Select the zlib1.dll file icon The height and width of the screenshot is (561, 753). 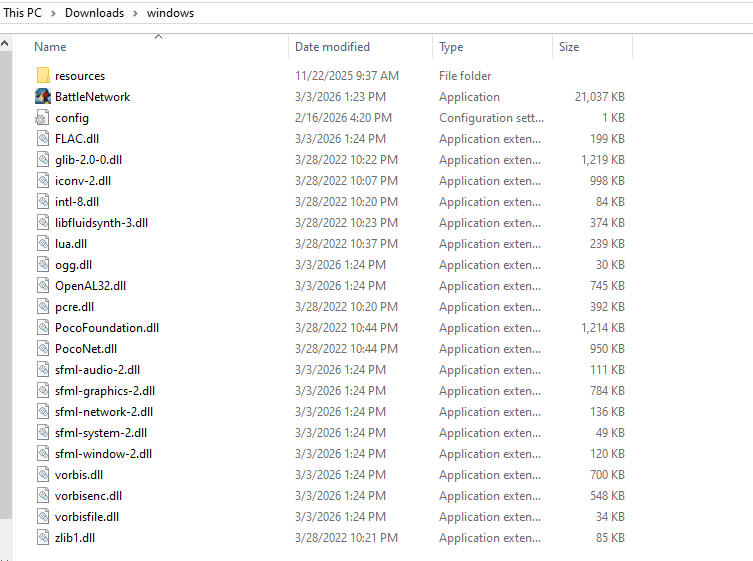[43, 538]
